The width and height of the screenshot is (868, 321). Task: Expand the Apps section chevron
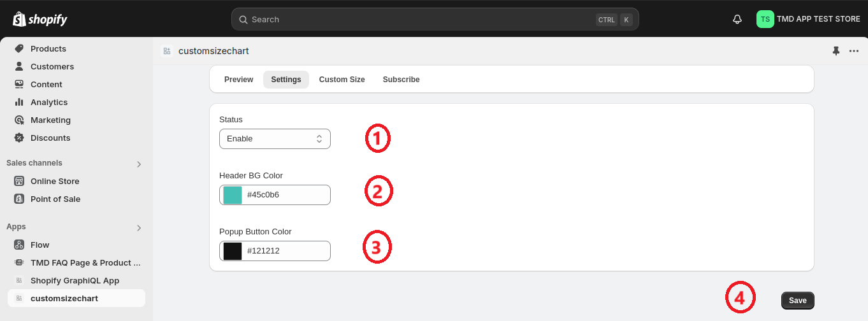[x=139, y=227]
